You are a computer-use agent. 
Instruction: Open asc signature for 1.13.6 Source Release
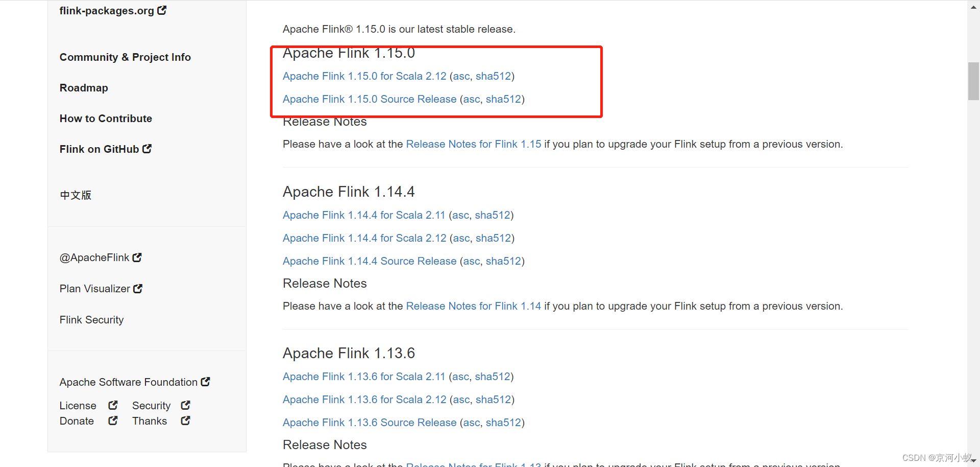click(472, 423)
